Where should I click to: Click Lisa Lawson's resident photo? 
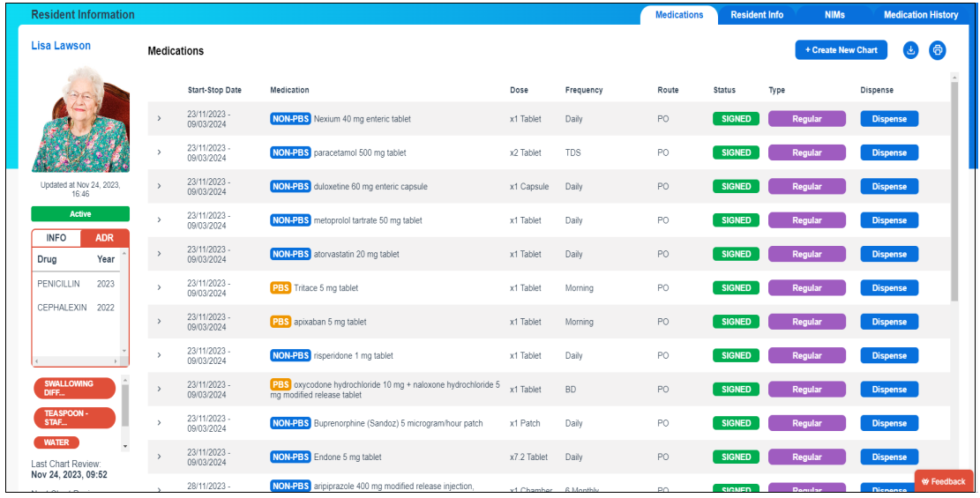click(x=80, y=117)
